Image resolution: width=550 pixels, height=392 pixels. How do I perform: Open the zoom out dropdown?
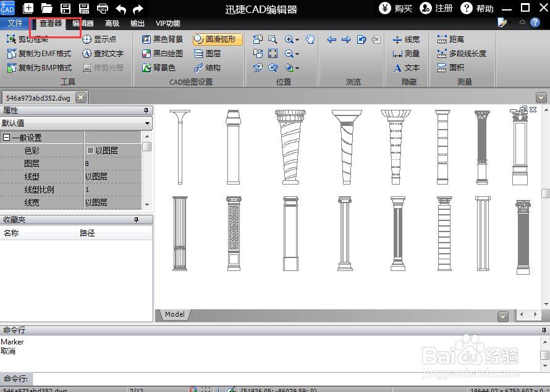pos(297,54)
